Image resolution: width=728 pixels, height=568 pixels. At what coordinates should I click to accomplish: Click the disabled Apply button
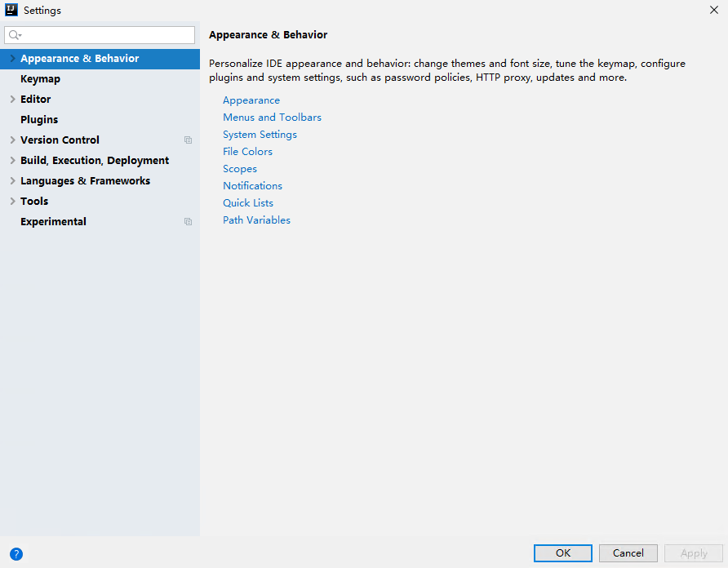pos(694,553)
